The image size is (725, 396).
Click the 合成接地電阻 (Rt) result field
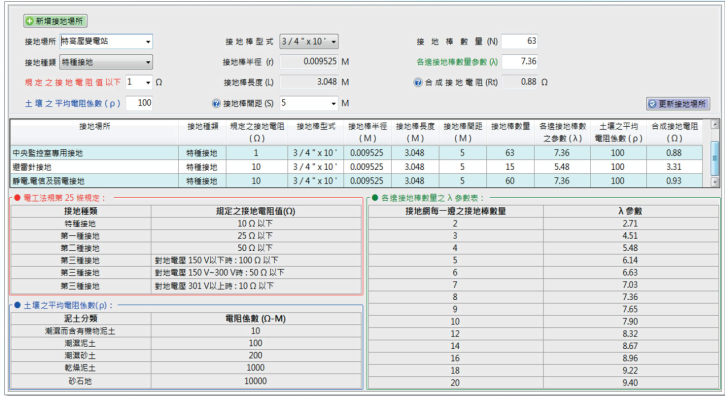pyautogui.click(x=520, y=82)
